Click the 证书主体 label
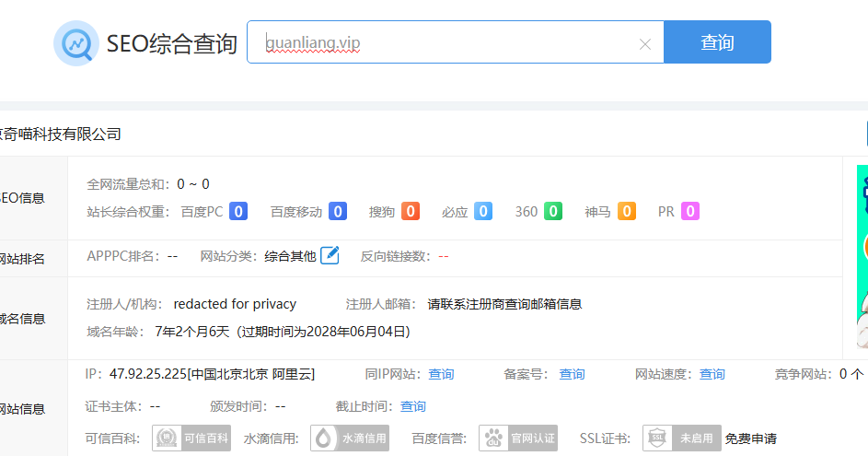 (x=114, y=406)
